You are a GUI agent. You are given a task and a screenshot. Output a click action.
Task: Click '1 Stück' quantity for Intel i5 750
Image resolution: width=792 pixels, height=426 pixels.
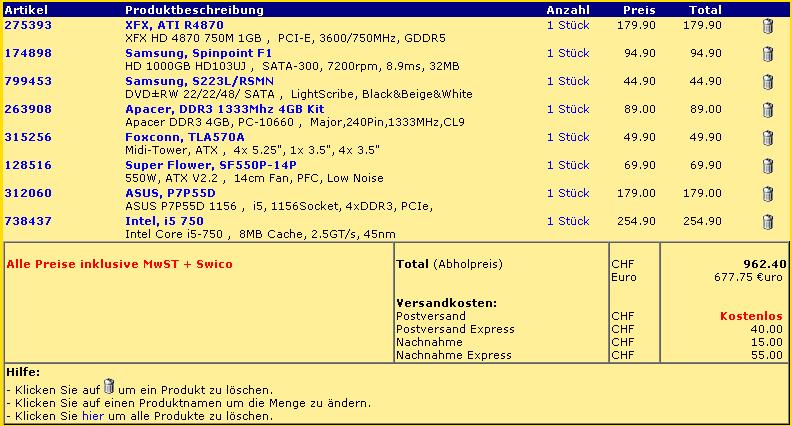[568, 221]
